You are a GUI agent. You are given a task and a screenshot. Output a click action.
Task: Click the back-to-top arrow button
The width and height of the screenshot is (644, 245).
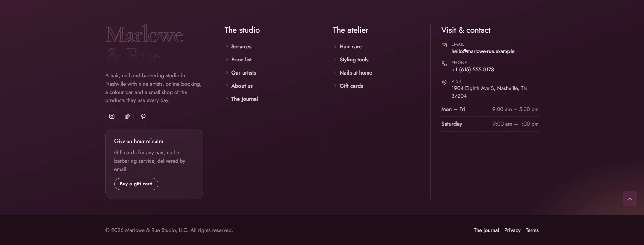pyautogui.click(x=630, y=199)
